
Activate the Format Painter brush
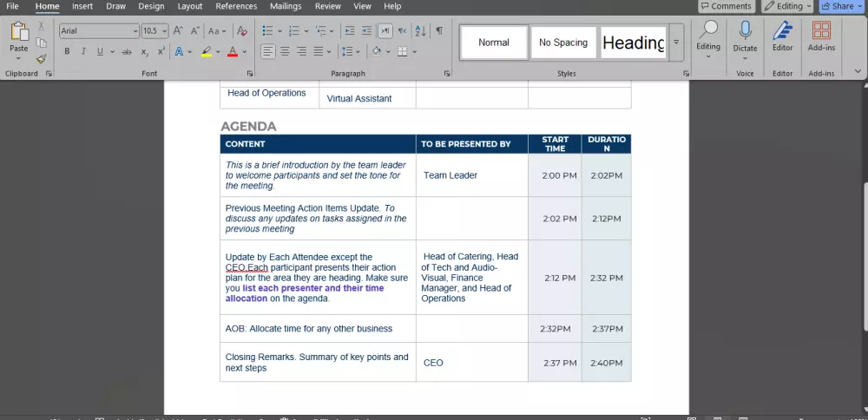41,59
